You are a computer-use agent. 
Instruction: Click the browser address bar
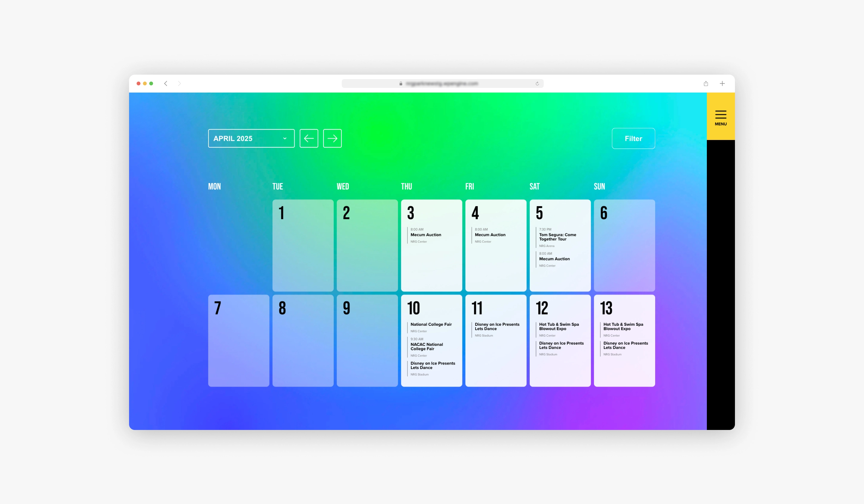click(x=442, y=84)
